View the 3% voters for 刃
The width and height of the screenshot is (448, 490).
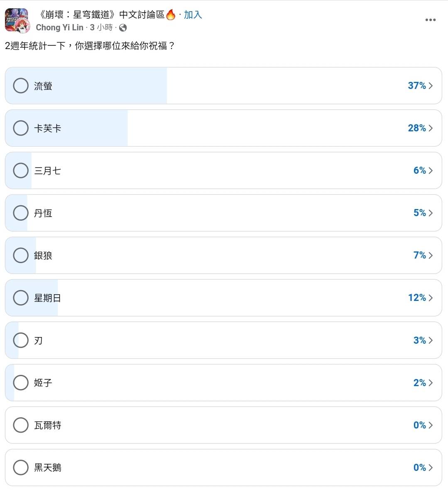[431, 340]
